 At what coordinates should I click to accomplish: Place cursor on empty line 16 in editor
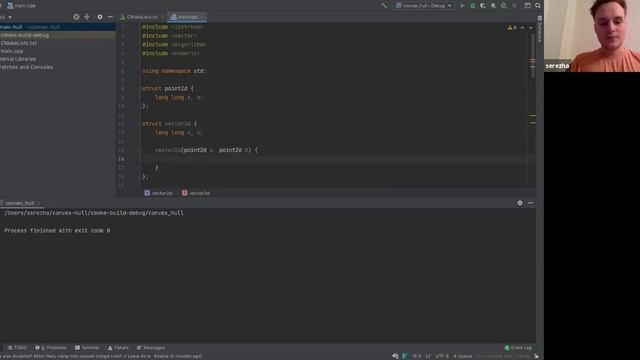[x=333, y=159]
